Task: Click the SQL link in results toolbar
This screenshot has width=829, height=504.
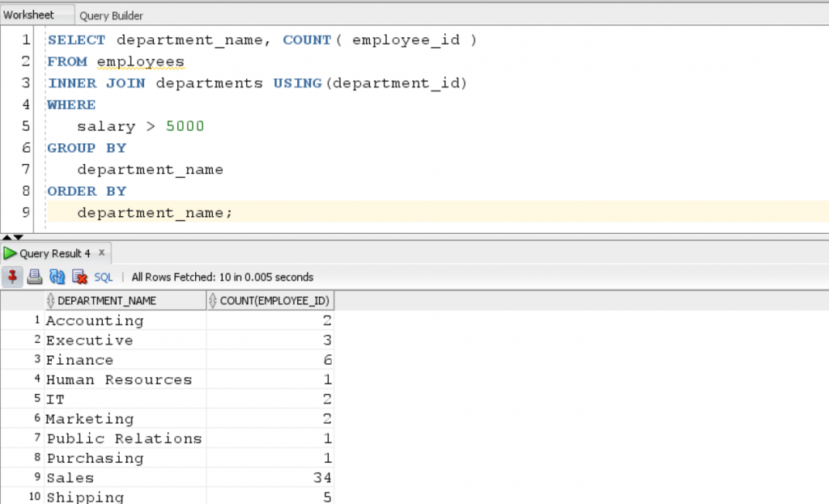Action: click(x=104, y=277)
